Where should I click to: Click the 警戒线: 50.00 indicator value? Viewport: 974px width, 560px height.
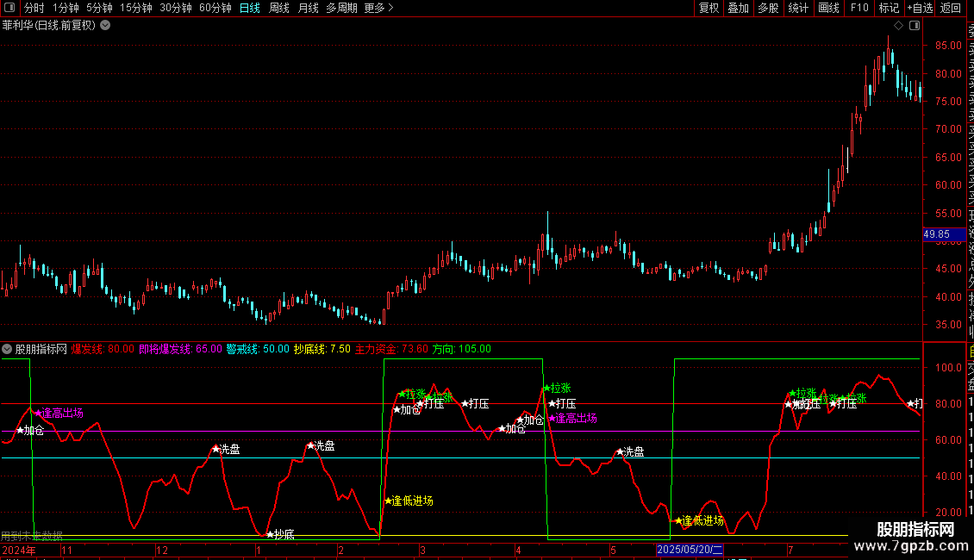pyautogui.click(x=258, y=349)
